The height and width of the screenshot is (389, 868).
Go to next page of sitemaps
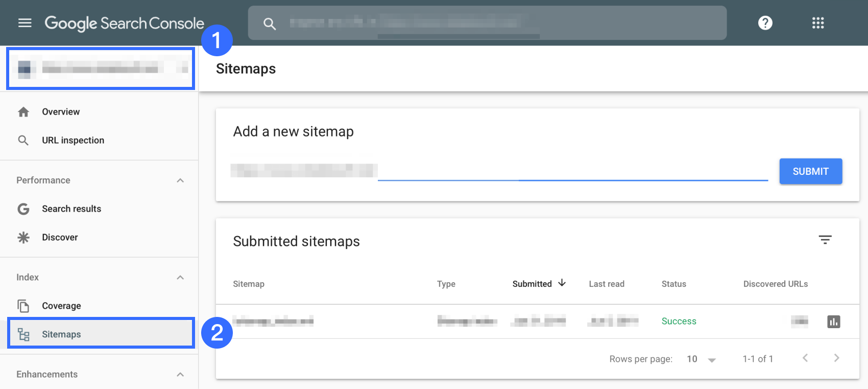pyautogui.click(x=836, y=358)
